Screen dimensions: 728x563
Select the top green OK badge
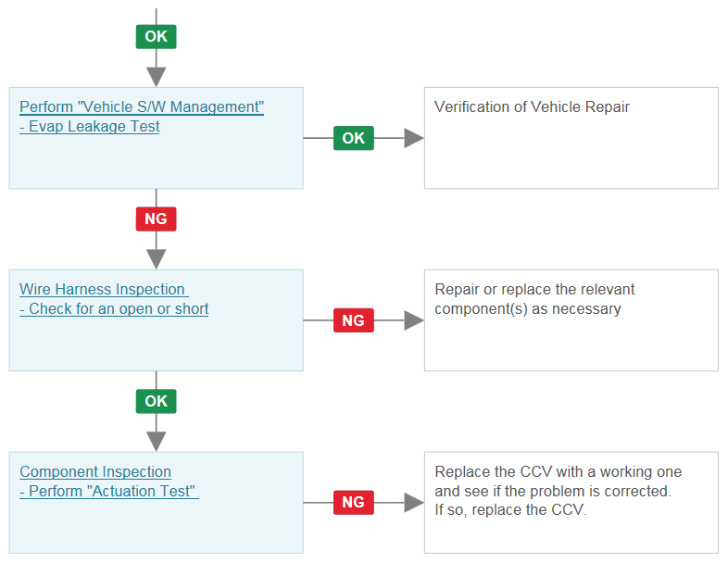point(156,37)
